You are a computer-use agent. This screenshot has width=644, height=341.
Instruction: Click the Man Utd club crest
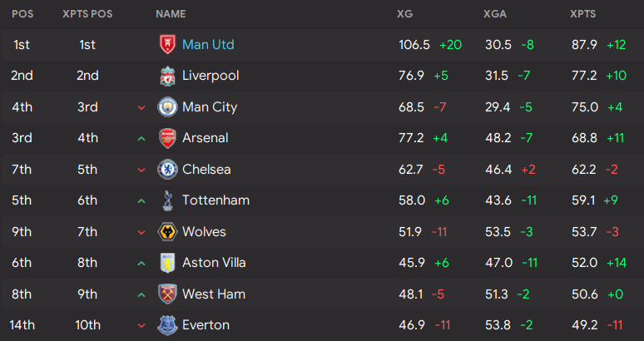[x=167, y=44]
